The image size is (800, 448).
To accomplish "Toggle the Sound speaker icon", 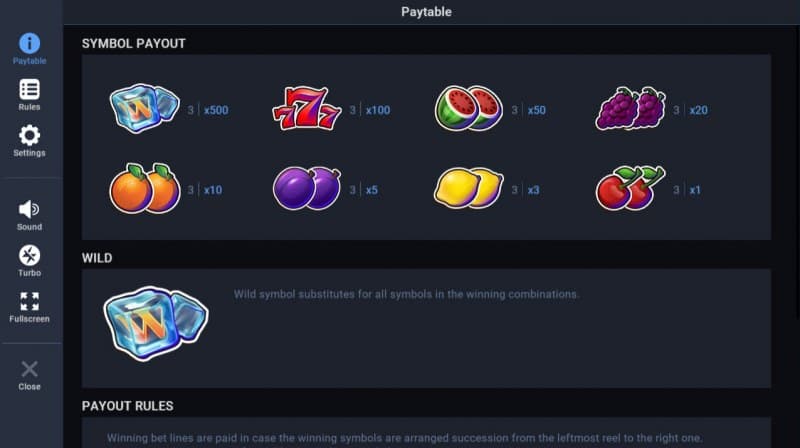I will click(30, 209).
